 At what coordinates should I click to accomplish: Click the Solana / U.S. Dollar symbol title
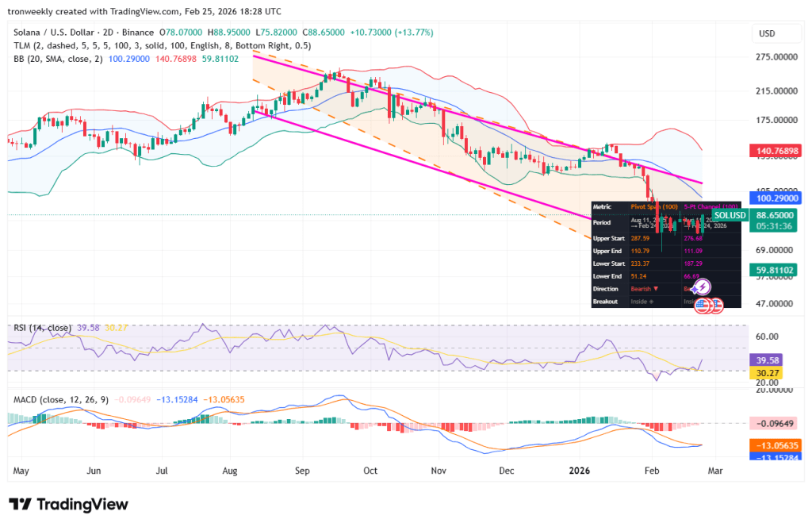pos(56,32)
